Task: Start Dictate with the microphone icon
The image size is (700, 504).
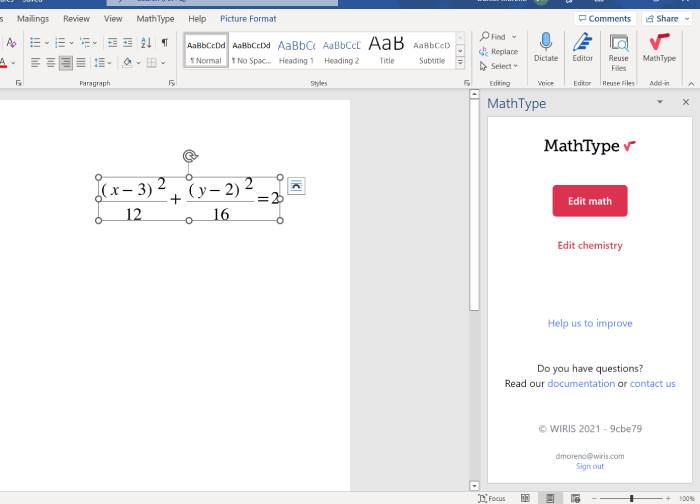Action: (546, 47)
